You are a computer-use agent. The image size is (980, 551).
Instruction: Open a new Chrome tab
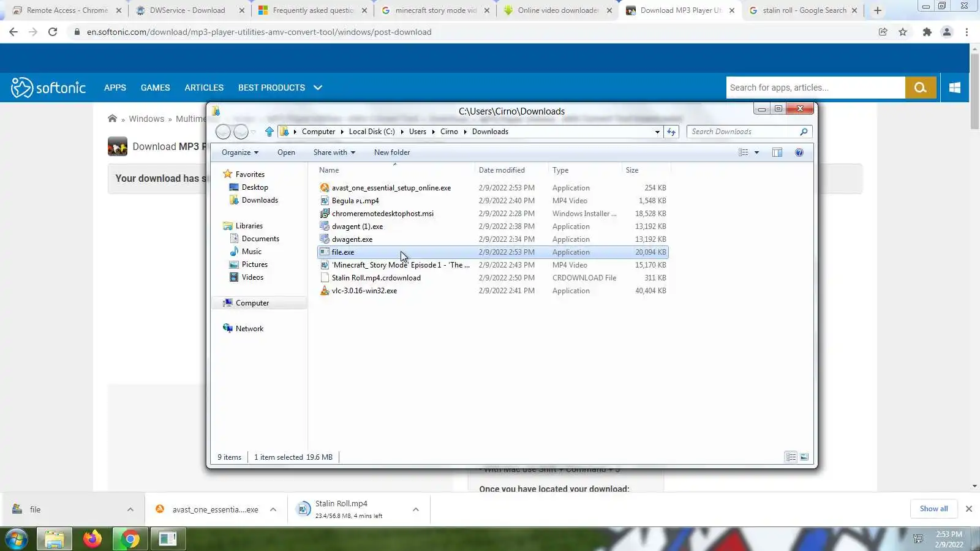[x=878, y=10]
